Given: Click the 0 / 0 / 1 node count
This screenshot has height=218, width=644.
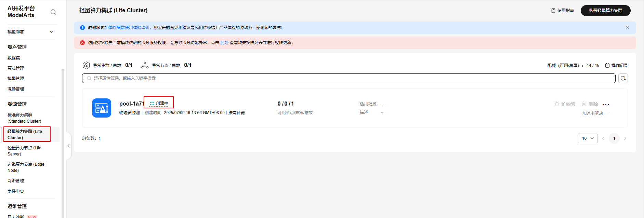Looking at the screenshot, I should [x=286, y=104].
